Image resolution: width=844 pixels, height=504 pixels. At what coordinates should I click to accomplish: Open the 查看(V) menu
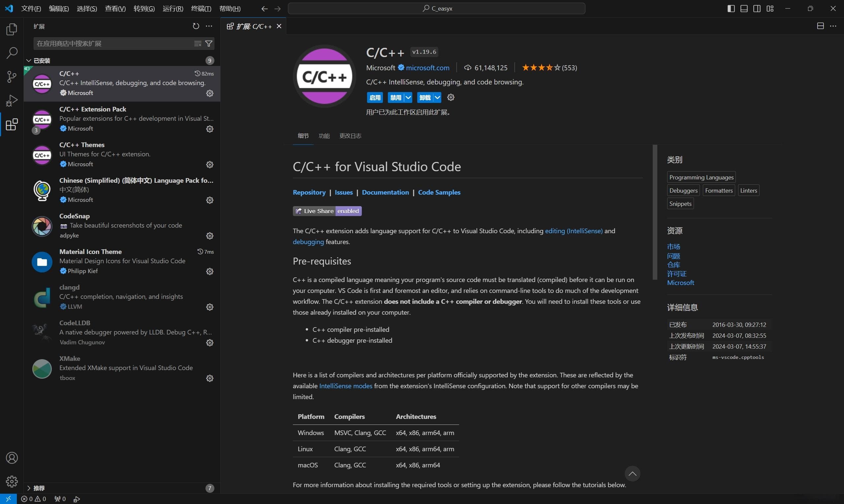point(115,9)
